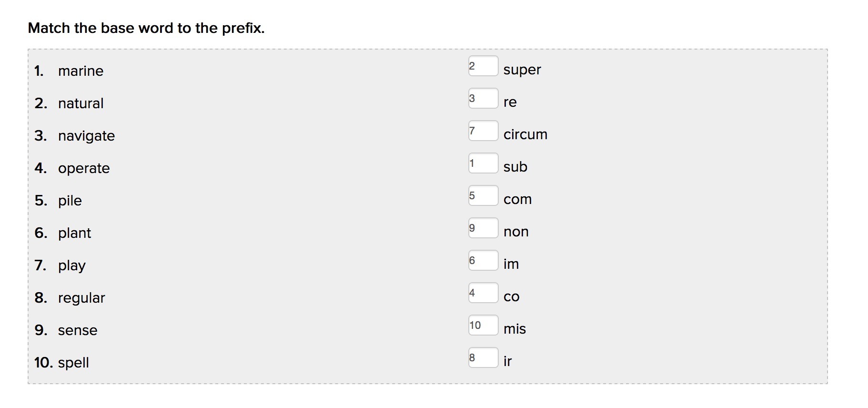Focus the answer field next to "sub"
Screen dimensions: 868x408
(483, 163)
